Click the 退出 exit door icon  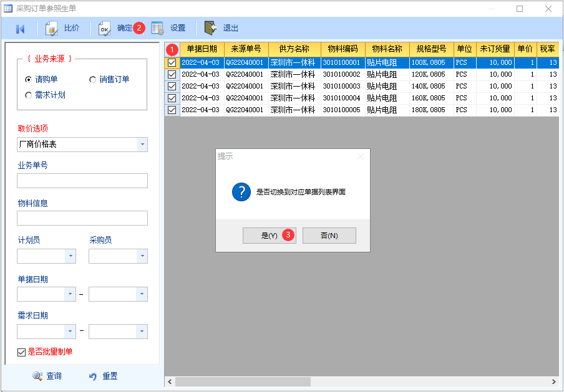pos(210,28)
